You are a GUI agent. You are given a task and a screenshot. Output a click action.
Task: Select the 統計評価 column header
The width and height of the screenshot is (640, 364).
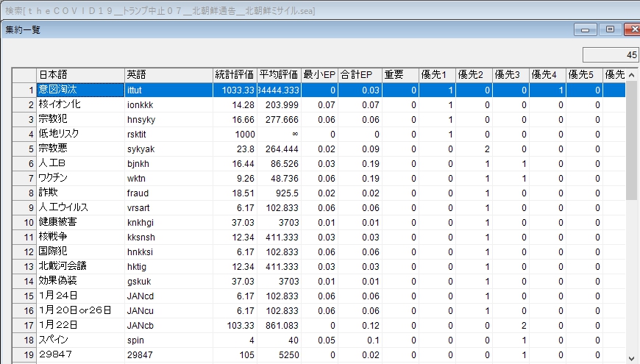coord(235,75)
